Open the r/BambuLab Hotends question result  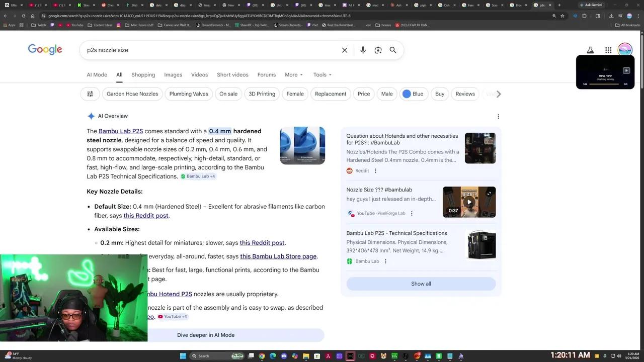403,139
